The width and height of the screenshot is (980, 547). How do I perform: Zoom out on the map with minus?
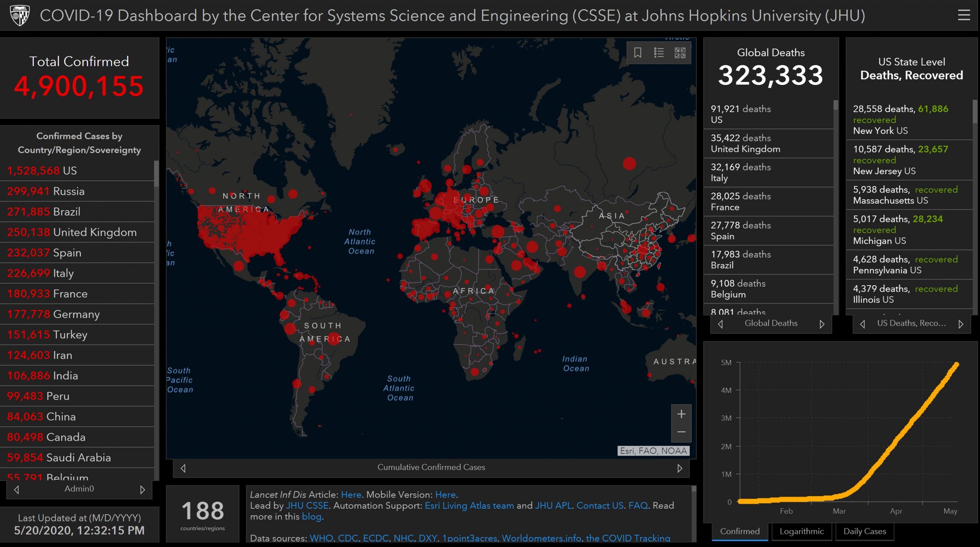point(681,432)
